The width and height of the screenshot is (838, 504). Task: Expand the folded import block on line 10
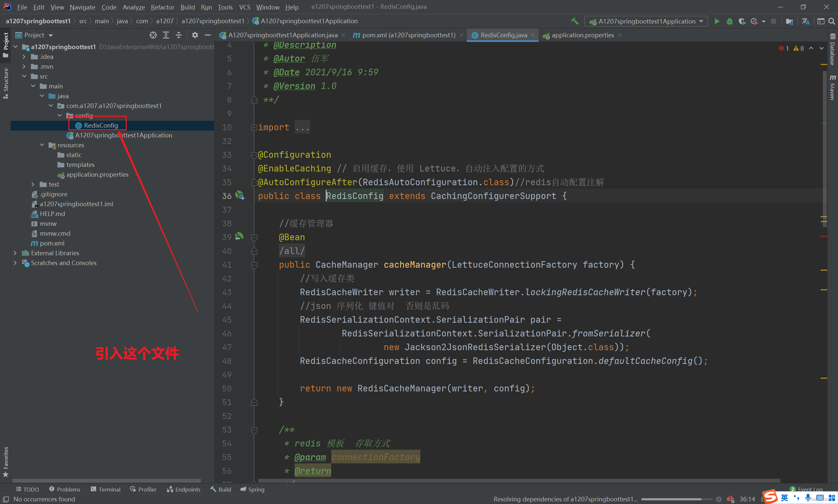[254, 127]
